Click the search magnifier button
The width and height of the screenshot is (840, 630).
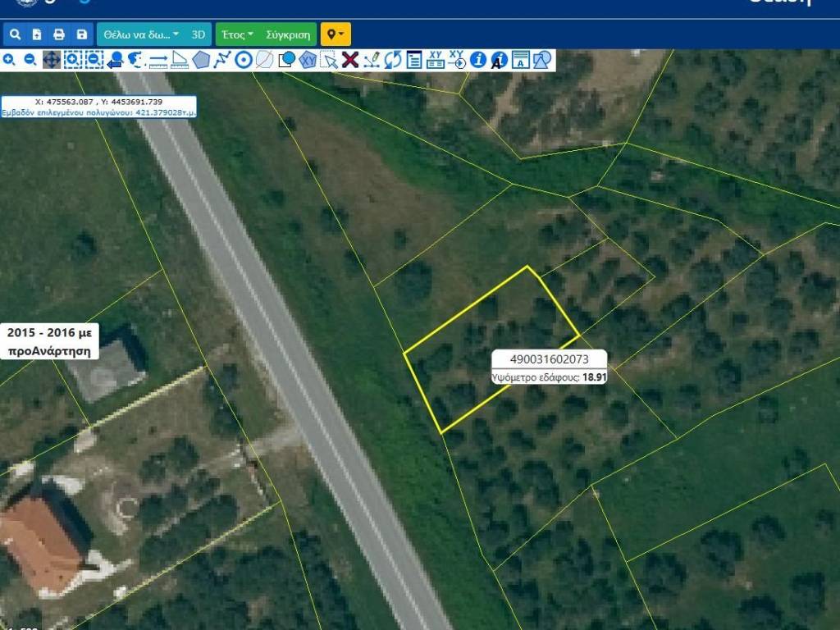coord(15,34)
